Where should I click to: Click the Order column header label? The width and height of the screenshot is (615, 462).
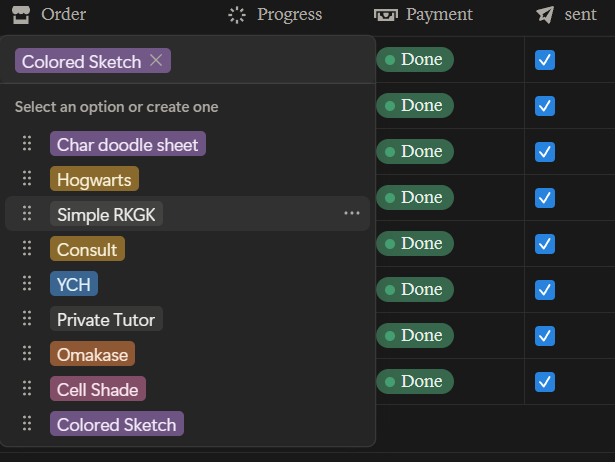(64, 15)
